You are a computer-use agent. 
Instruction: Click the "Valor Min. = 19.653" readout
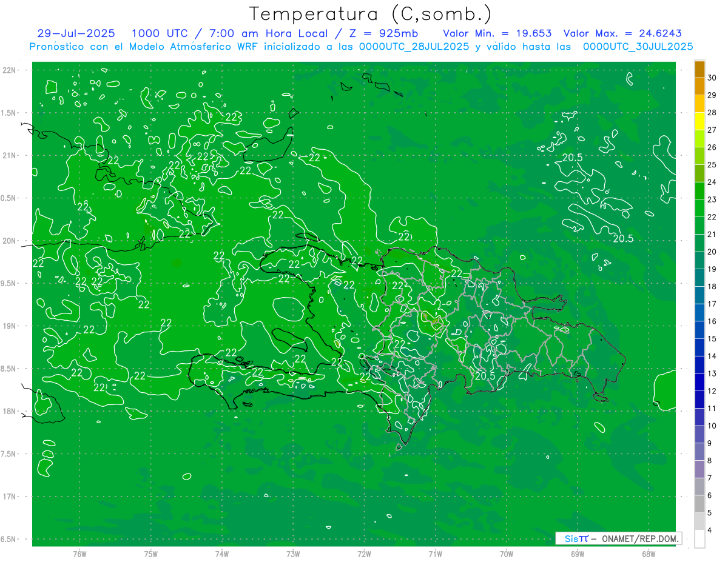[497, 33]
